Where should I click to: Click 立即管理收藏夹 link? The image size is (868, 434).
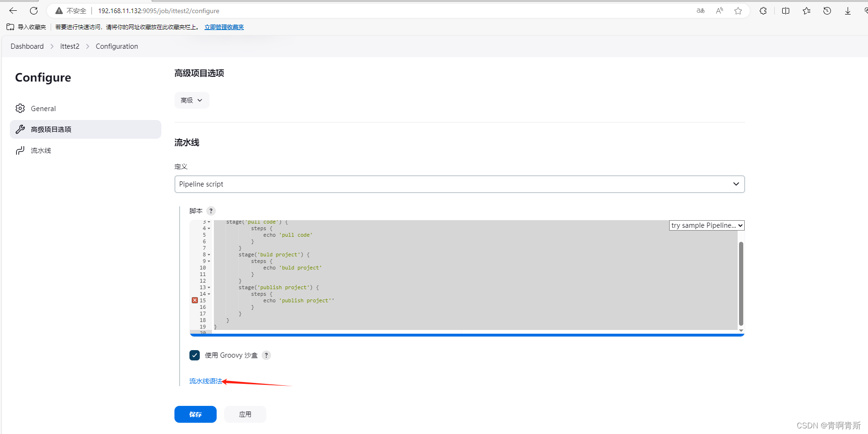(224, 27)
